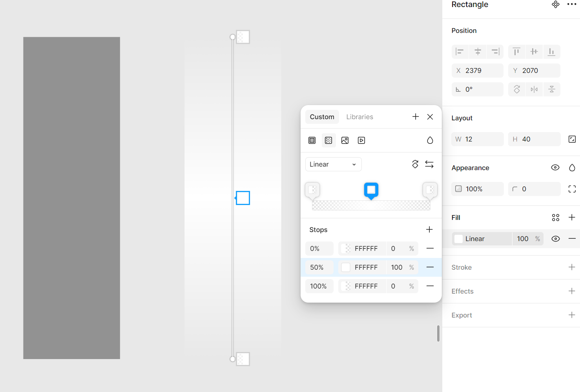The image size is (580, 392).
Task: Switch to the Custom tab
Action: (322, 117)
